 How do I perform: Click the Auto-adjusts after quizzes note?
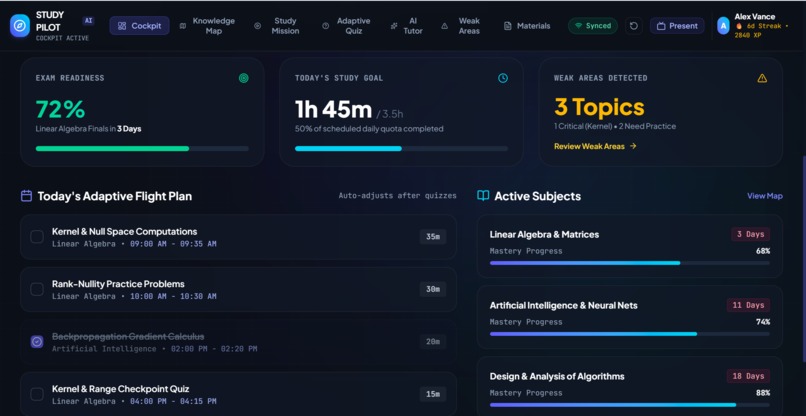click(397, 196)
